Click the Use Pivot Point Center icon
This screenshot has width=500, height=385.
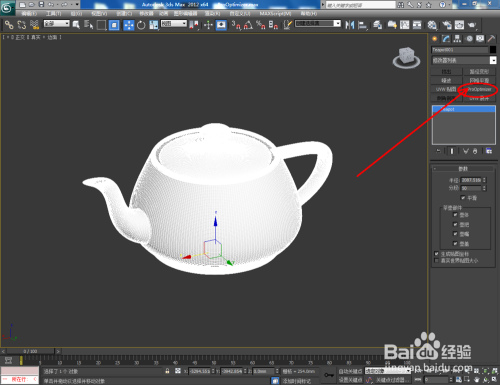tap(194, 25)
